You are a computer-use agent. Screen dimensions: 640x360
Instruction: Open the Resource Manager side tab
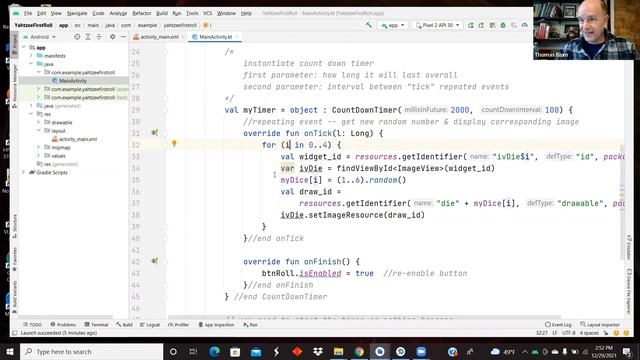pos(15,87)
